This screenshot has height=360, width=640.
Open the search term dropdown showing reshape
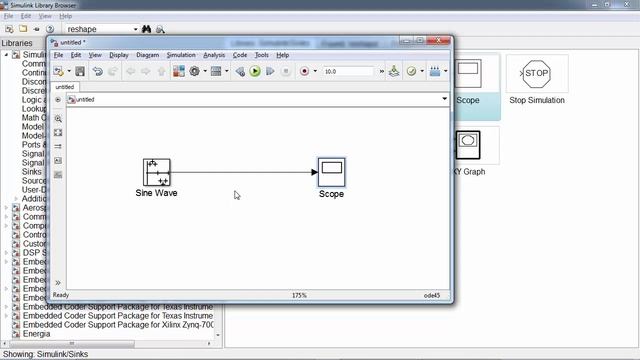click(x=136, y=29)
